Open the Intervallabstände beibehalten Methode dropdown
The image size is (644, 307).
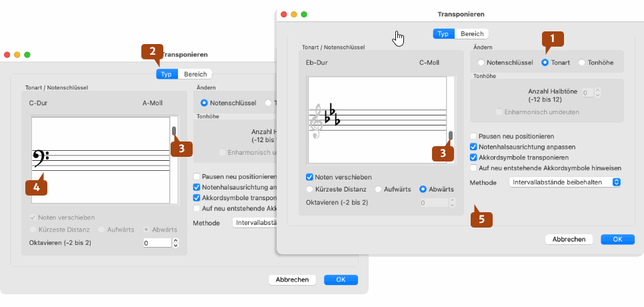click(565, 182)
